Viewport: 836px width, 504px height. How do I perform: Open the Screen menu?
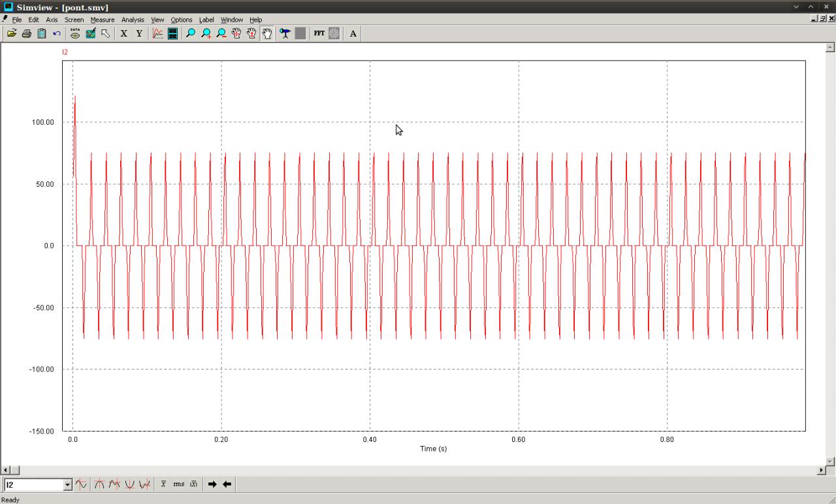[74, 20]
